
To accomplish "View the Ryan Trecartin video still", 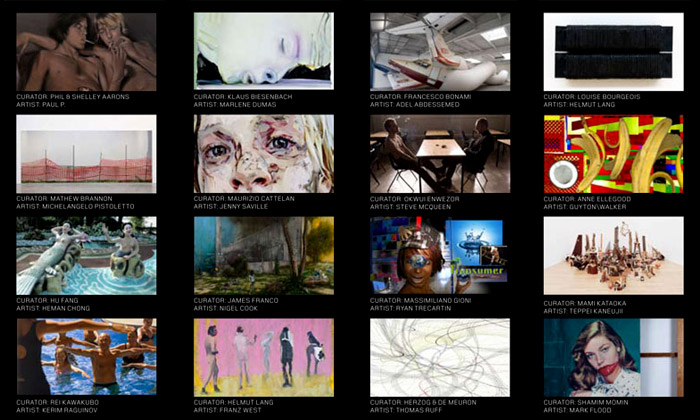I will (x=440, y=256).
